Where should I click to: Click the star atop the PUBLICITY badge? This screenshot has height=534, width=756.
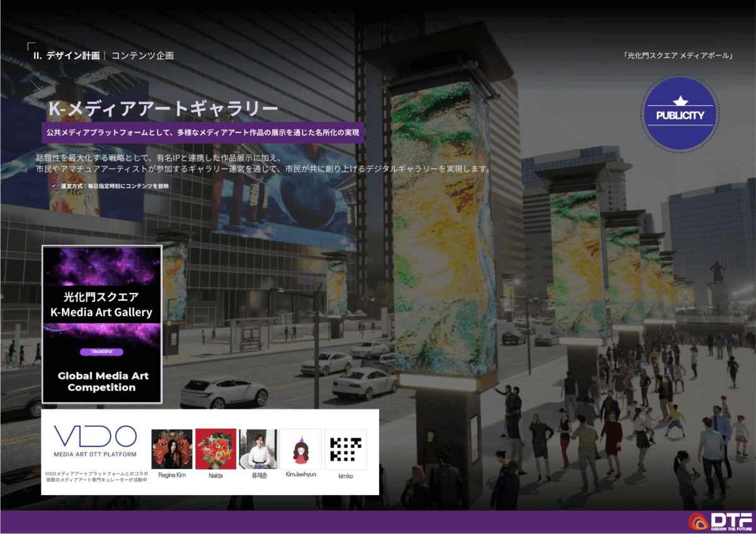click(x=680, y=100)
